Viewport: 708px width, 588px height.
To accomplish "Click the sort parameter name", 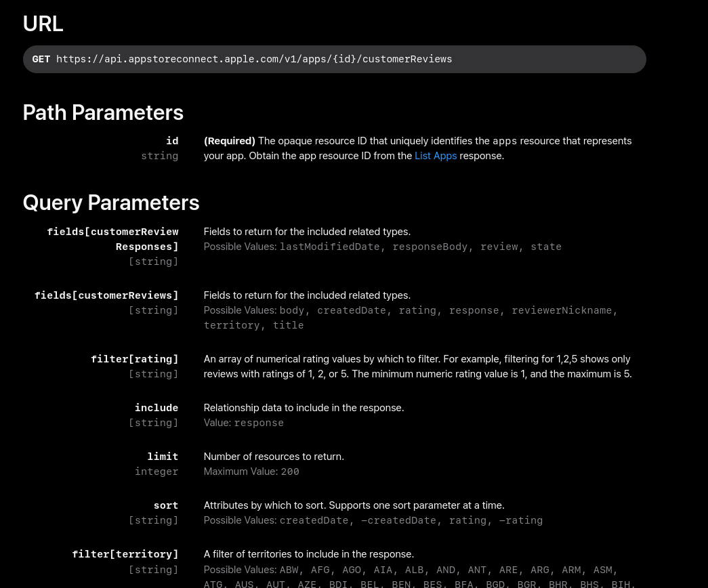I will coord(165,505).
